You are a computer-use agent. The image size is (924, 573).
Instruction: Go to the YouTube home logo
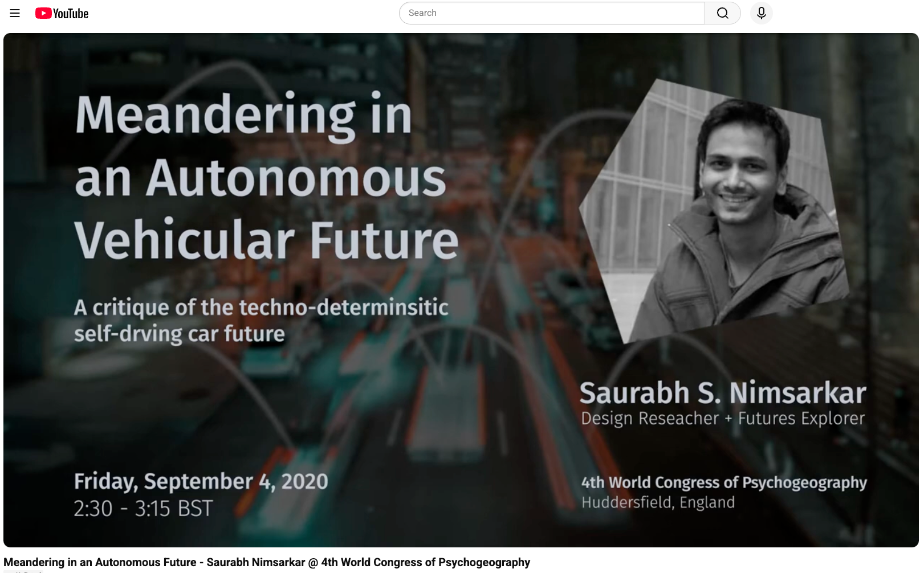click(x=62, y=13)
